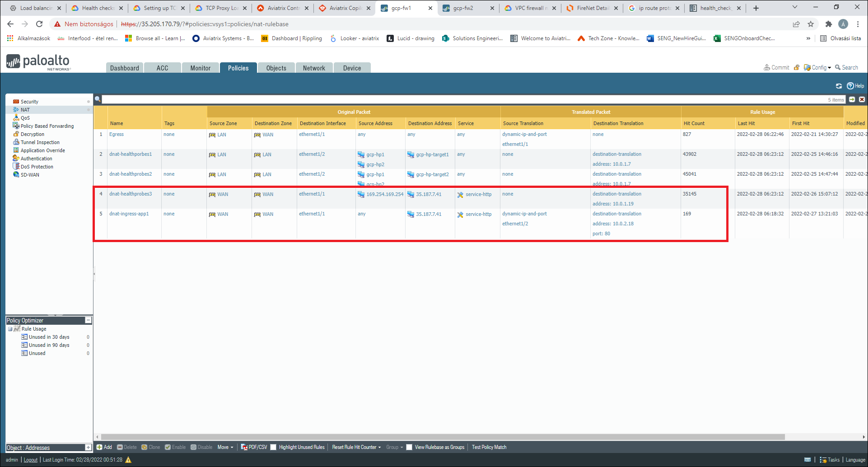Open DoS Protection policies

point(37,166)
